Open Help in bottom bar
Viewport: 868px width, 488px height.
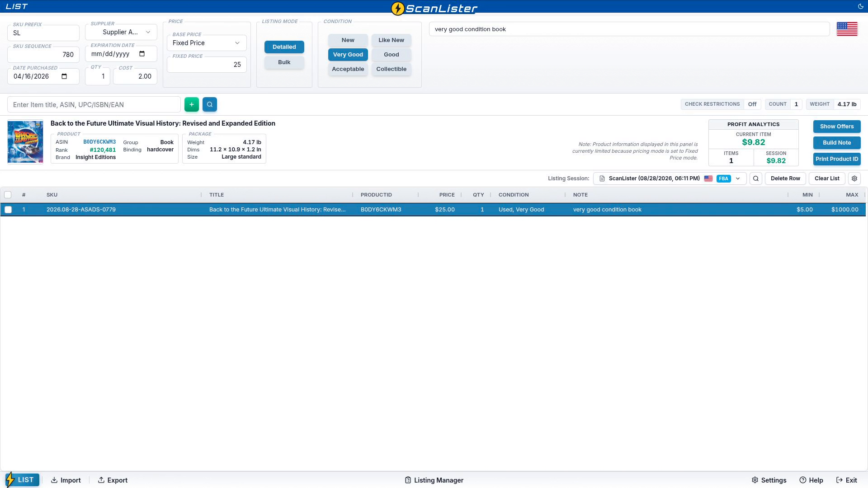(811, 480)
